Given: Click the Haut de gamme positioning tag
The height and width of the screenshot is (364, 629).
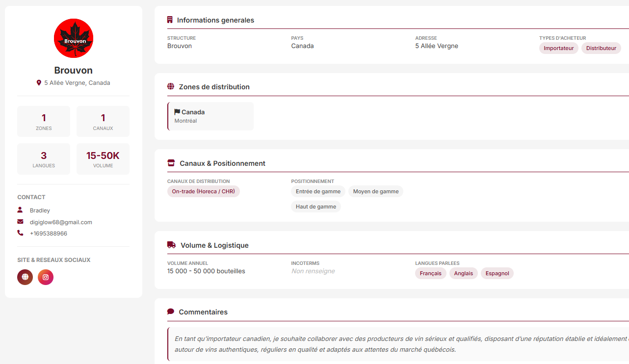Looking at the screenshot, I should pos(316,207).
